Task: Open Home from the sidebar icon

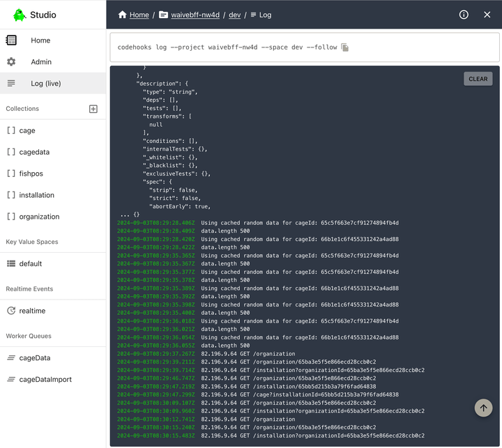Action: tap(11, 40)
